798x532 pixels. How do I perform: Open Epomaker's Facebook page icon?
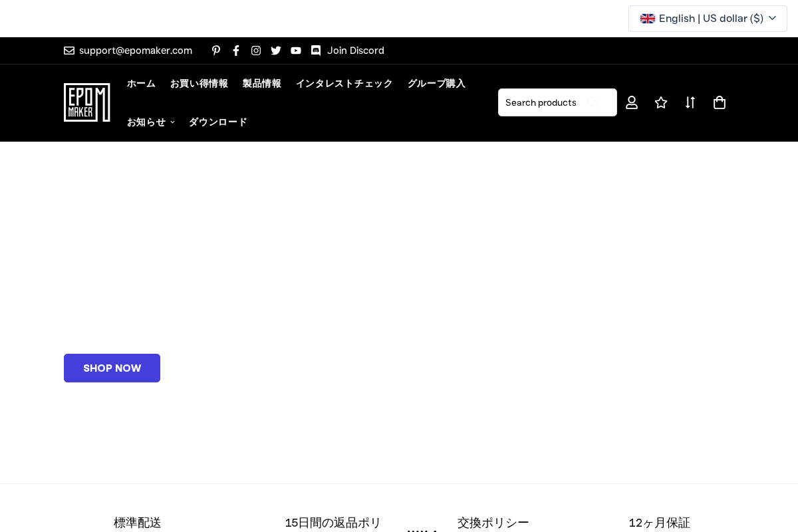click(236, 51)
